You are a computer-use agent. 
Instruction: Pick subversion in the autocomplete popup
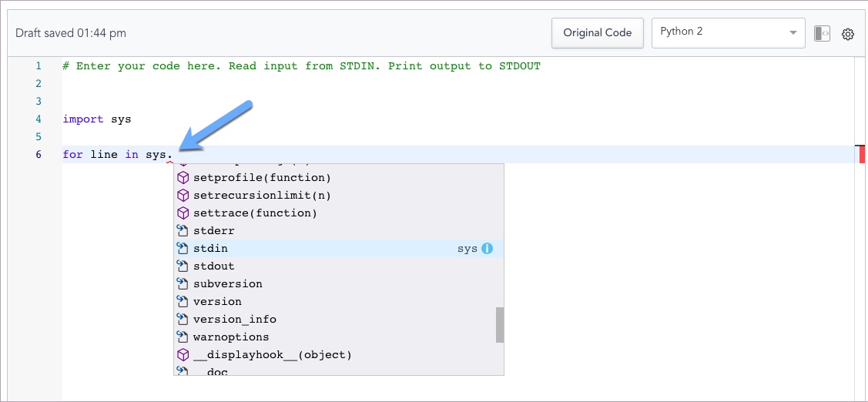point(227,284)
